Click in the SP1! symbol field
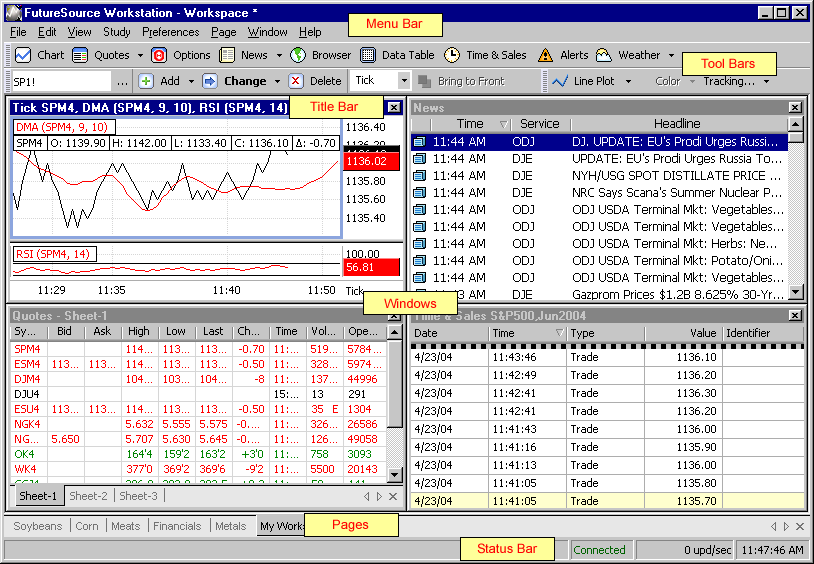Image resolution: width=814 pixels, height=564 pixels. [x=61, y=82]
